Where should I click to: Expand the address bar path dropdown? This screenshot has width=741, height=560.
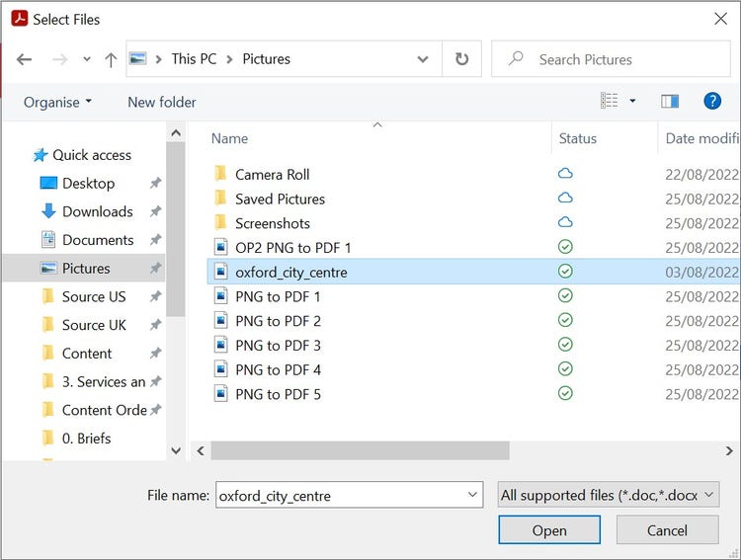point(423,59)
